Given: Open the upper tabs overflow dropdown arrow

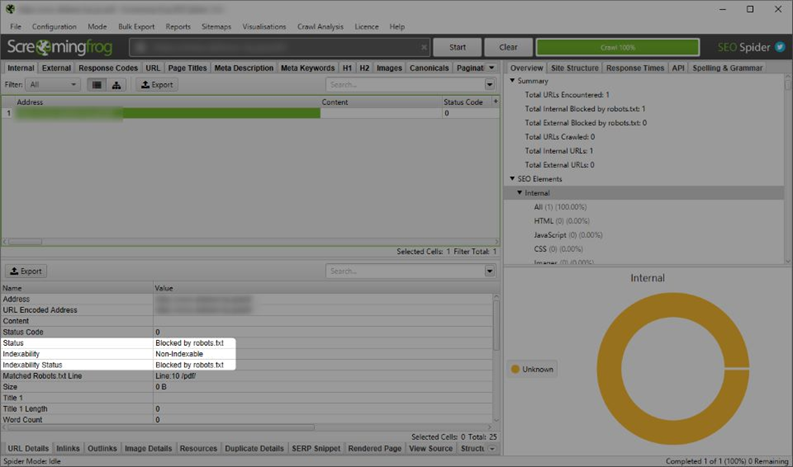Looking at the screenshot, I should coord(490,68).
